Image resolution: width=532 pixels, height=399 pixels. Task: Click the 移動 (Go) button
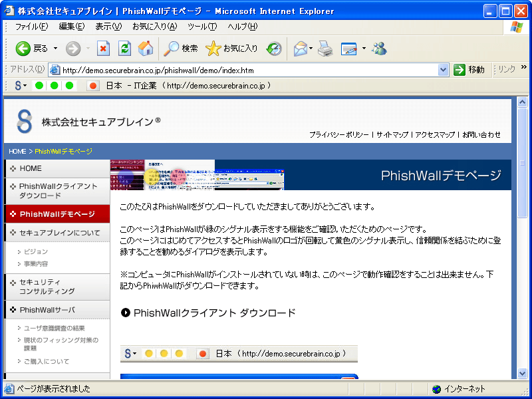coord(469,70)
